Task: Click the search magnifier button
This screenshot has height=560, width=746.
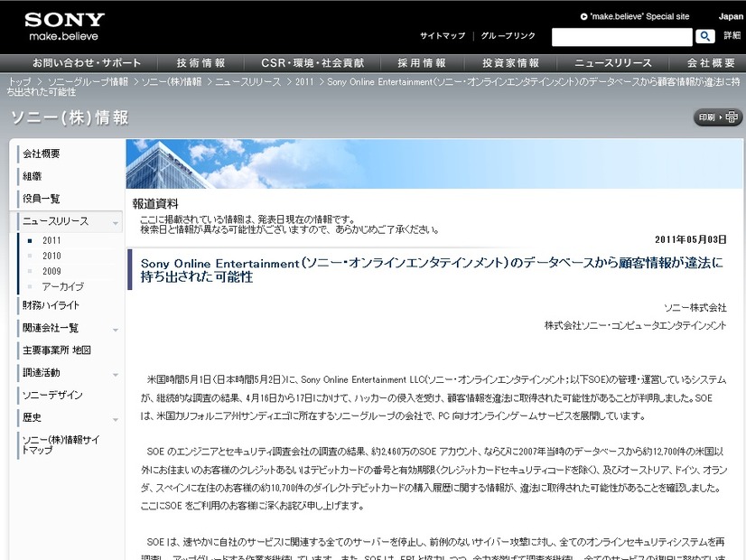Action: (705, 36)
